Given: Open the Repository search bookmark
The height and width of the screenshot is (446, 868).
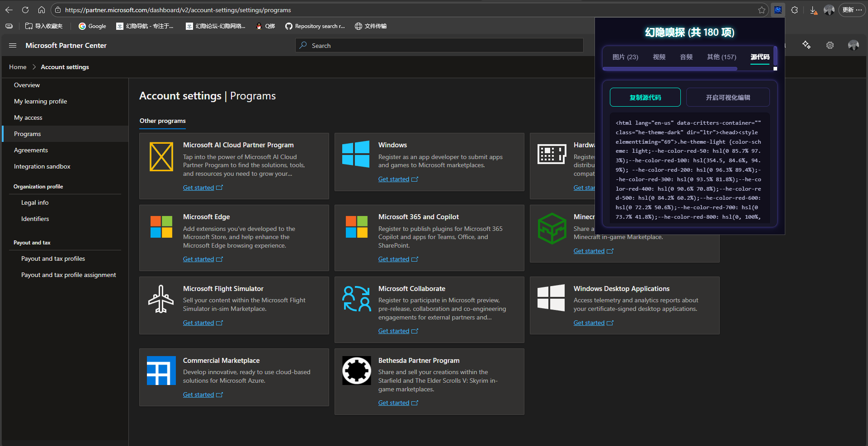Looking at the screenshot, I should 315,26.
